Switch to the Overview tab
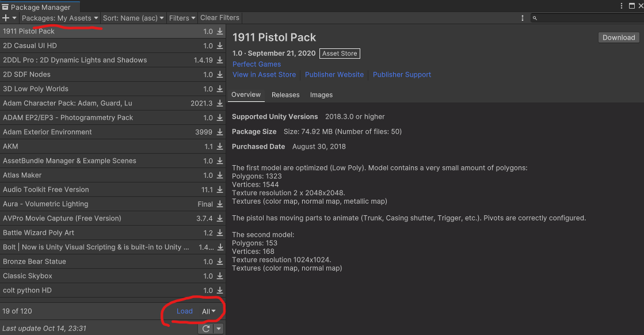Screen dimensions: 644x335 tap(246, 95)
